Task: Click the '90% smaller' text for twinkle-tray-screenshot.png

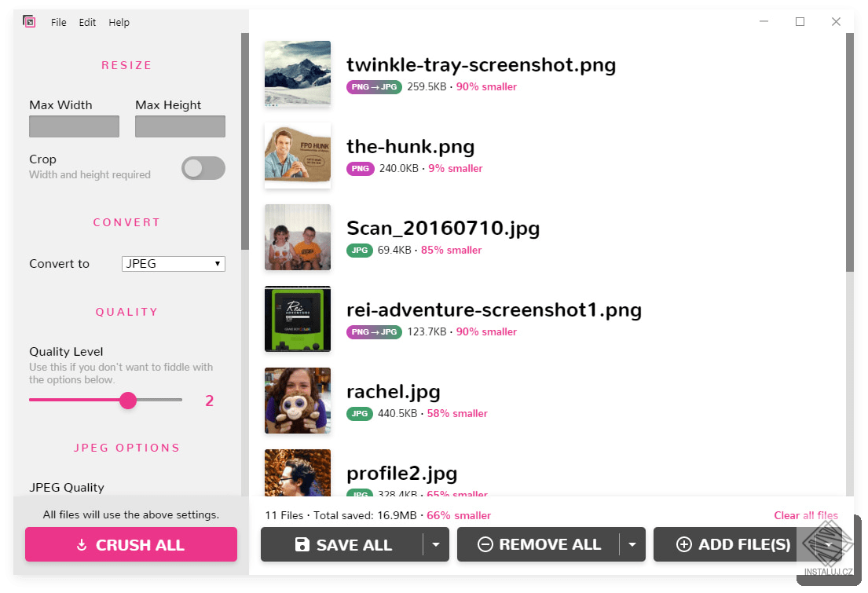Action: [486, 87]
